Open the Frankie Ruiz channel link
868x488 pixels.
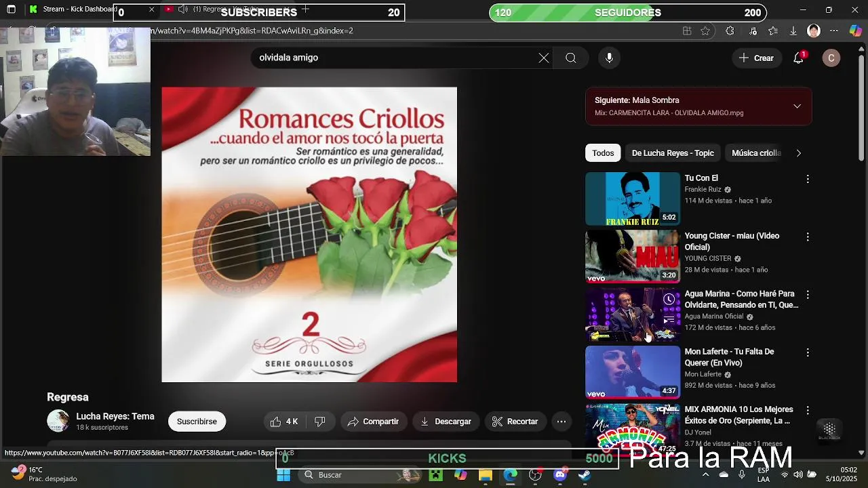[x=703, y=190]
